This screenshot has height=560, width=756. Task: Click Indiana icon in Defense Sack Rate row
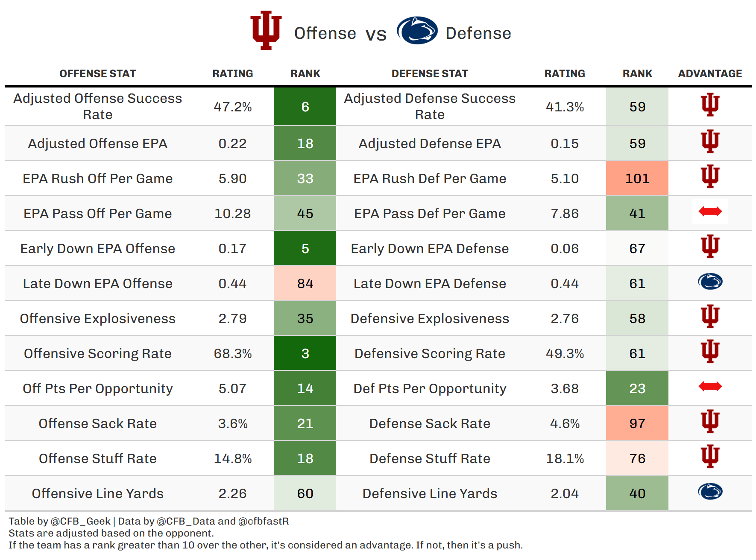[x=710, y=422]
